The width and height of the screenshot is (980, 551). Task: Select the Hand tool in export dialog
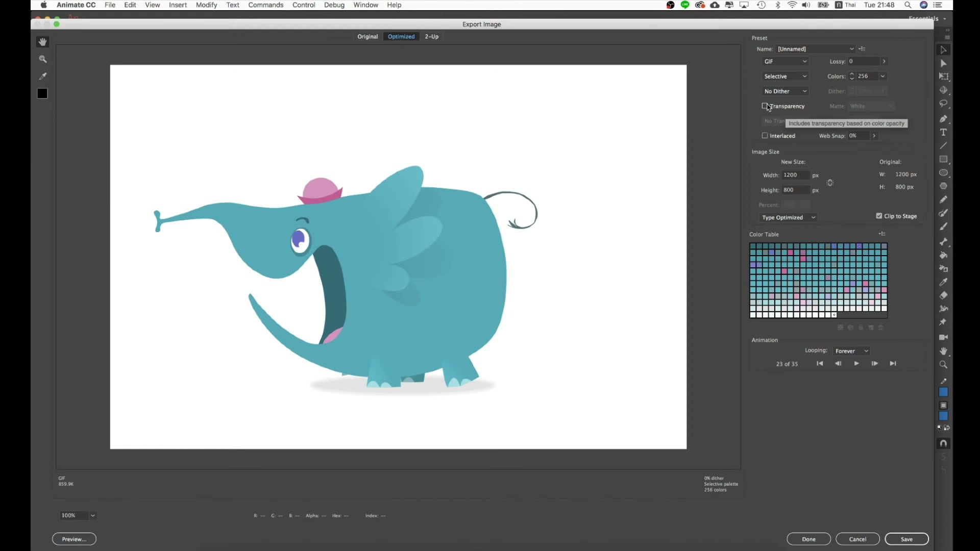click(x=43, y=42)
